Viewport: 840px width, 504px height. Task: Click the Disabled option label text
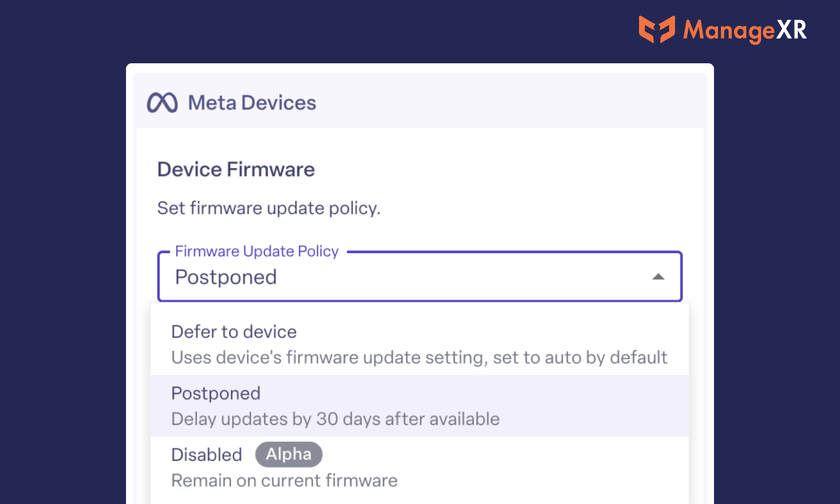pos(207,455)
